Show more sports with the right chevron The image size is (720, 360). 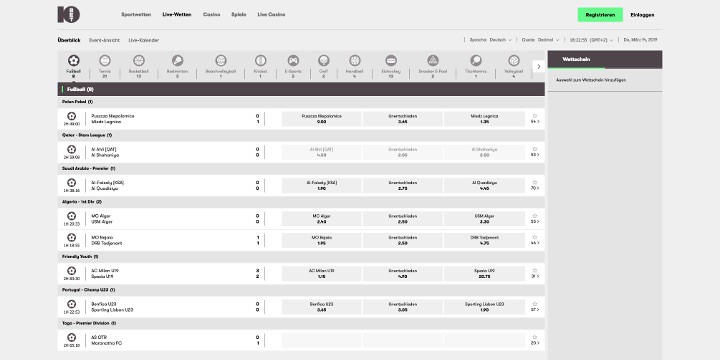[x=539, y=67]
